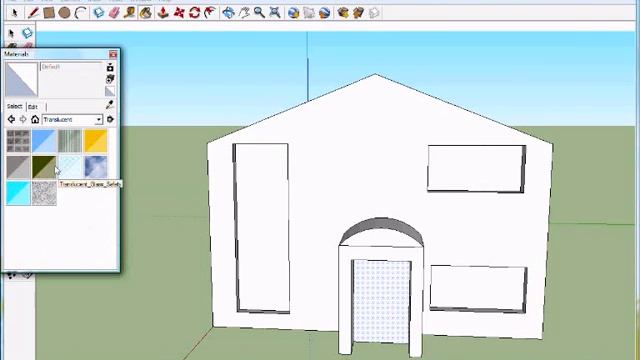This screenshot has height=360, width=640.
Task: Pick the dark green translucent swatch
Action: click(x=44, y=167)
